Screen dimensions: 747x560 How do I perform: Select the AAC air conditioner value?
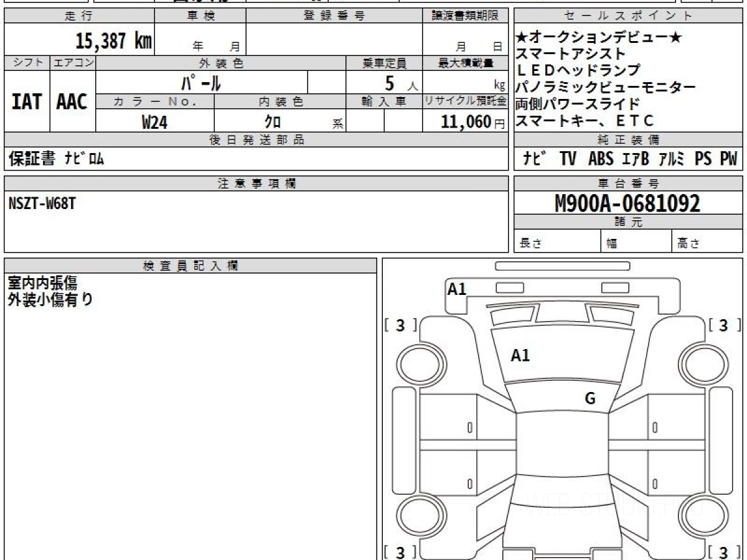click(72, 101)
